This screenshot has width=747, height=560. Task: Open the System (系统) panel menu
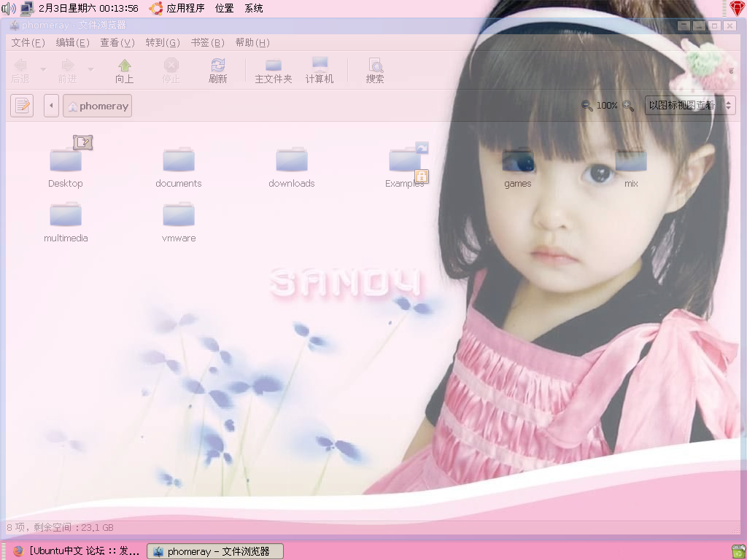254,8
